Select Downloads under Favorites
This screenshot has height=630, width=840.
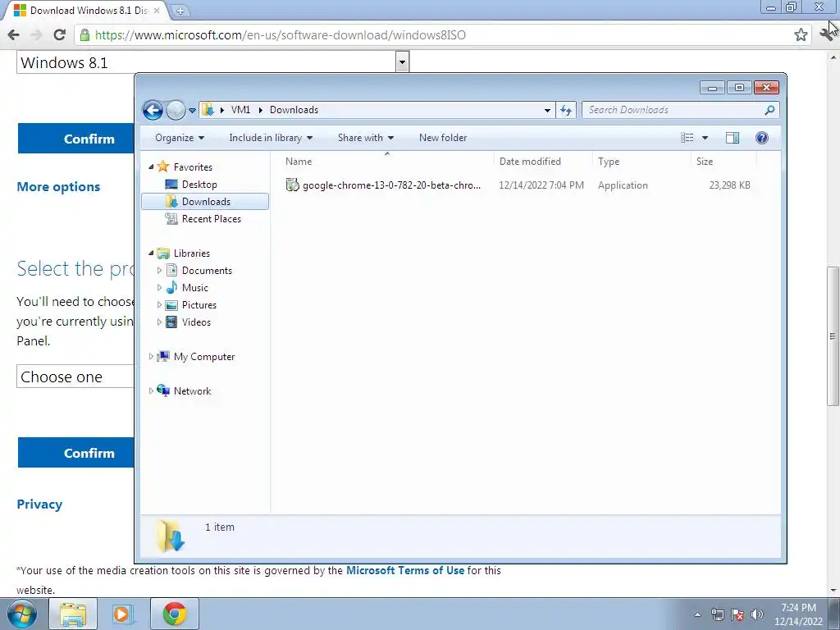pyautogui.click(x=205, y=202)
